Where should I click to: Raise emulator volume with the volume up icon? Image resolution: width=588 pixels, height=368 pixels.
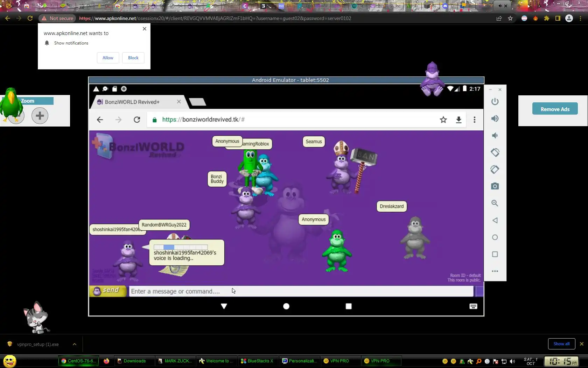click(x=495, y=118)
